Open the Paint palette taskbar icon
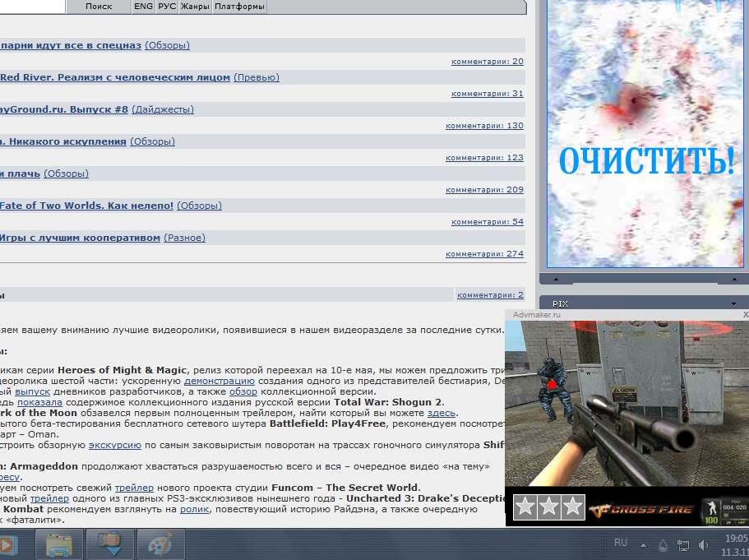The width and height of the screenshot is (749, 560). click(x=160, y=544)
